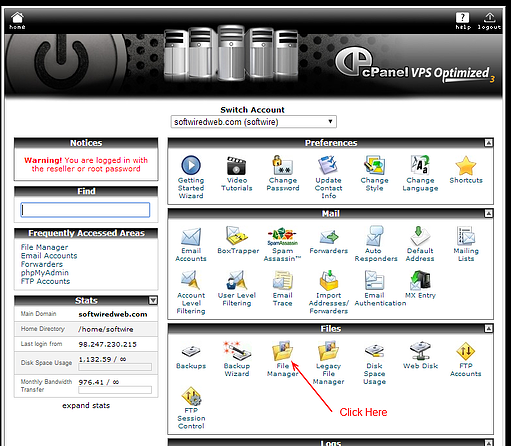The image size is (511, 446).
Task: Click the main domain softwiredweb.com value
Action: pyautogui.click(x=113, y=314)
